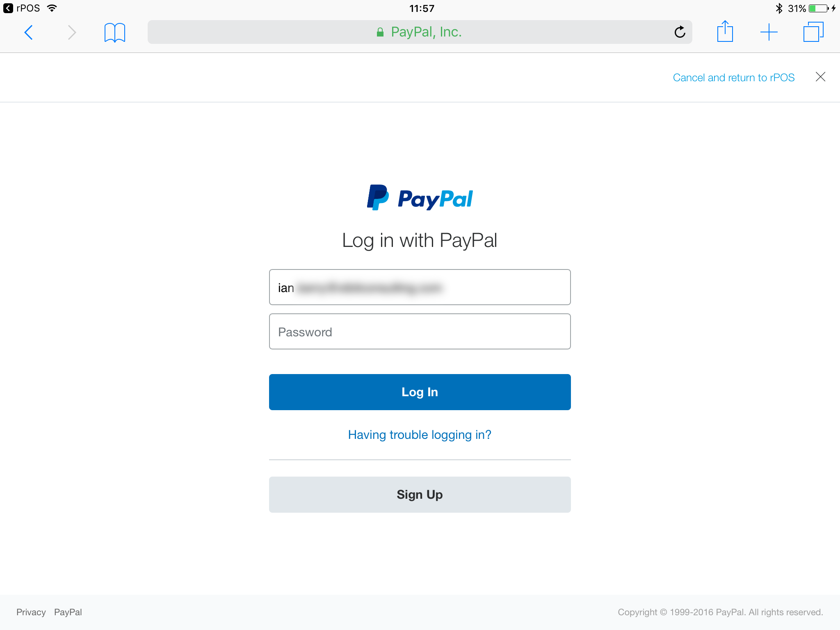The image size is (840, 630).
Task: Click the Sign Up button
Action: pyautogui.click(x=420, y=495)
